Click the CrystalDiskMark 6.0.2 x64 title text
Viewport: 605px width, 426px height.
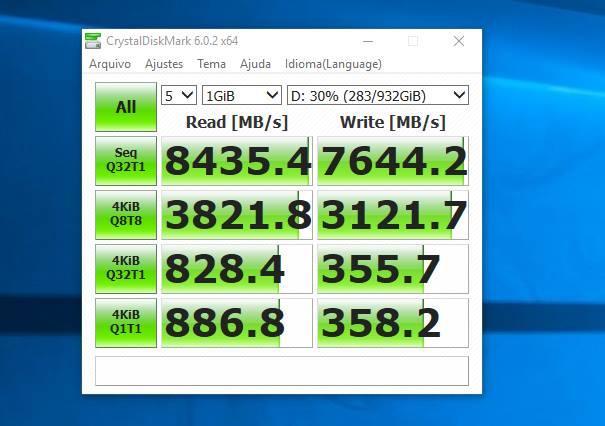172,41
